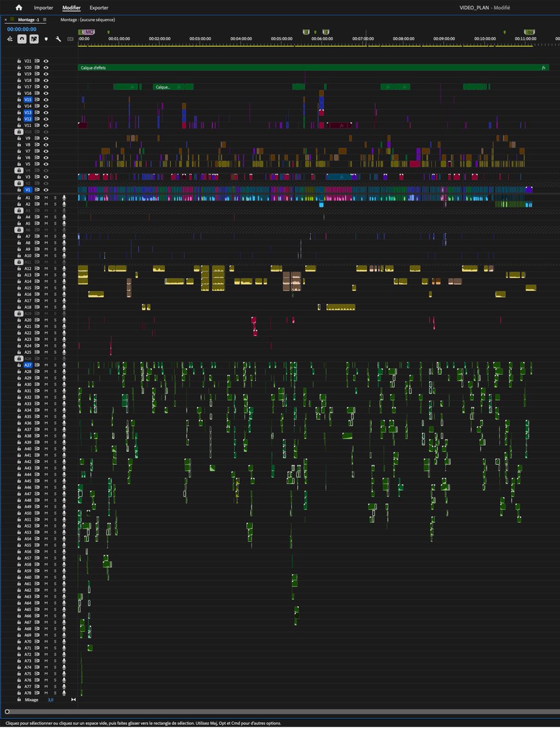Toggle visibility of track V11
This screenshot has width=560, height=729.
pyautogui.click(x=46, y=125)
